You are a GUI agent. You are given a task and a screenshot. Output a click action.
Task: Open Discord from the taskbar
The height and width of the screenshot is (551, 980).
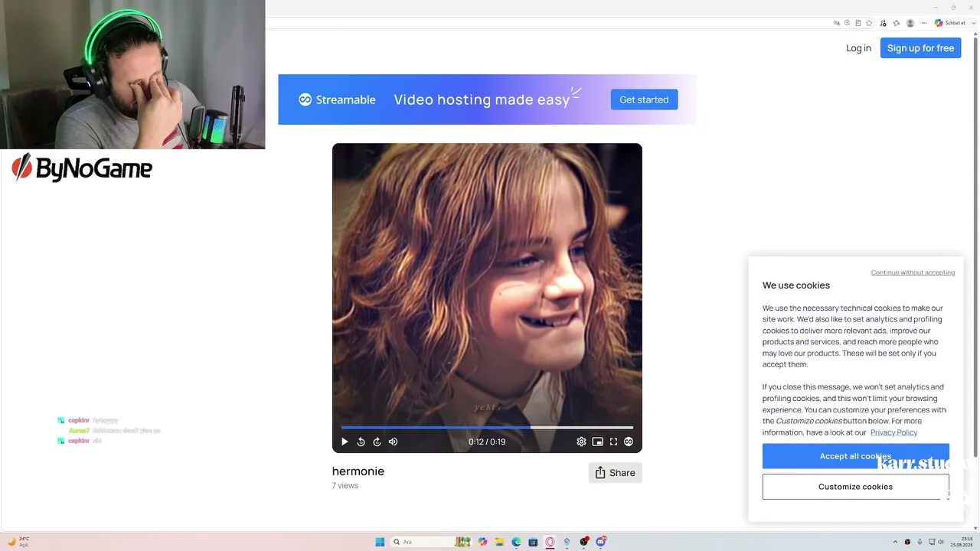coord(601,542)
